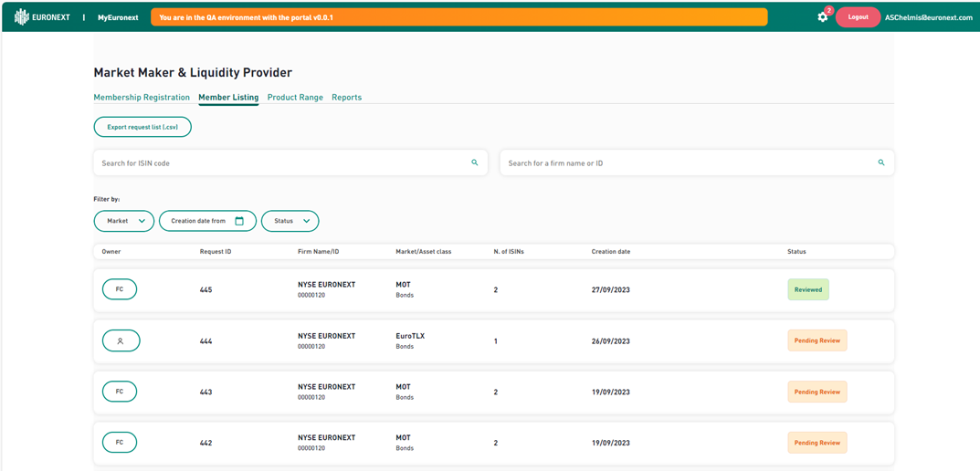Click the Euronext logo
The width and height of the screenshot is (980, 471).
click(x=42, y=16)
